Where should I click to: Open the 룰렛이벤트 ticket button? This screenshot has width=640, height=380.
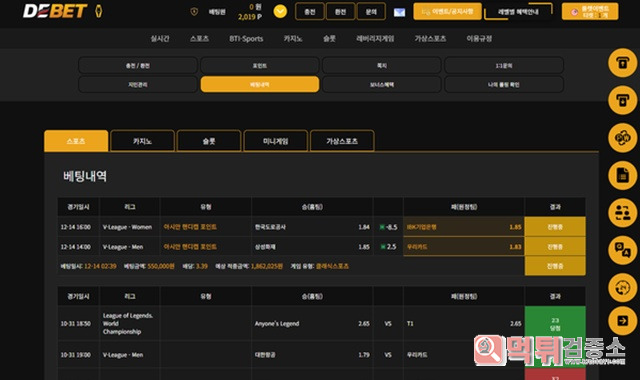tap(590, 11)
